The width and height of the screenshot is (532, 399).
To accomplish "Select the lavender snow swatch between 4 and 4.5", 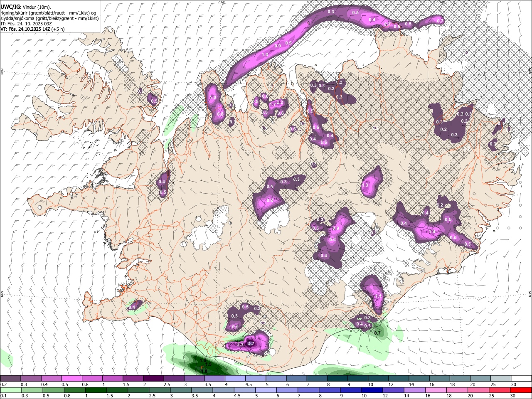I will (x=235, y=379).
